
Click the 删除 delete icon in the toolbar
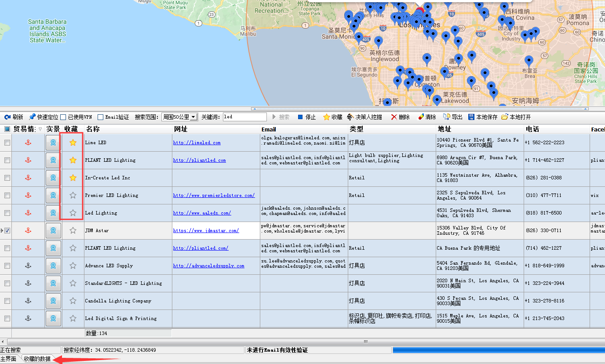point(394,117)
